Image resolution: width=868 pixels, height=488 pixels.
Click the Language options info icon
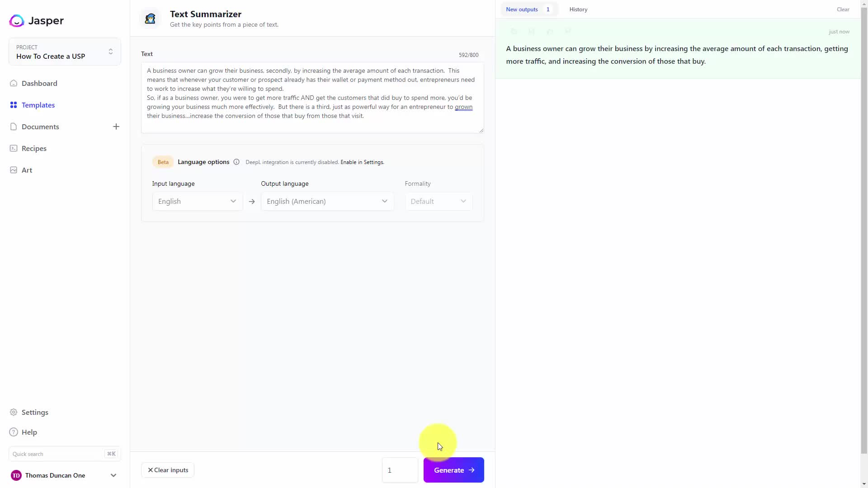coord(236,162)
